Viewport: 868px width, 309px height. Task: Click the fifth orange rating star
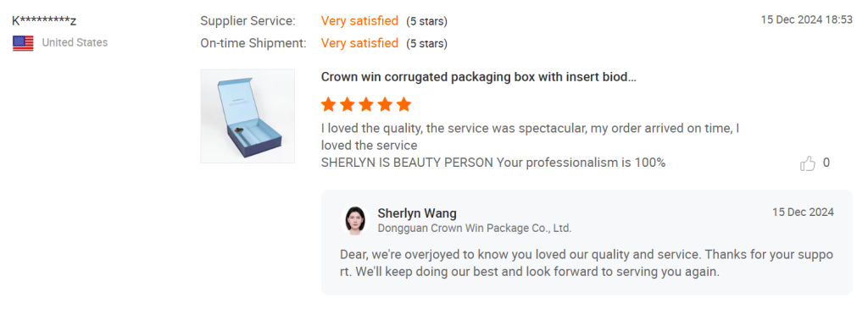point(404,104)
